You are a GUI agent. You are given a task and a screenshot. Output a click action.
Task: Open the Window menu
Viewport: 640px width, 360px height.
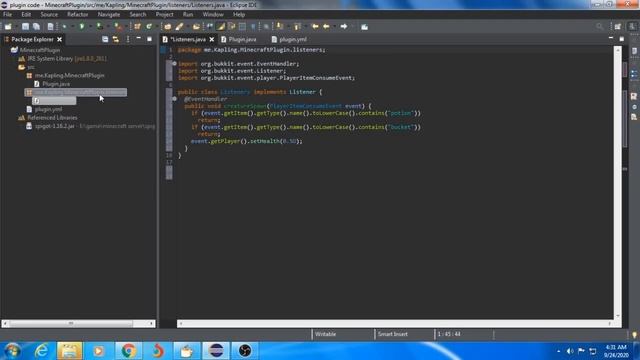pyautogui.click(x=213, y=14)
